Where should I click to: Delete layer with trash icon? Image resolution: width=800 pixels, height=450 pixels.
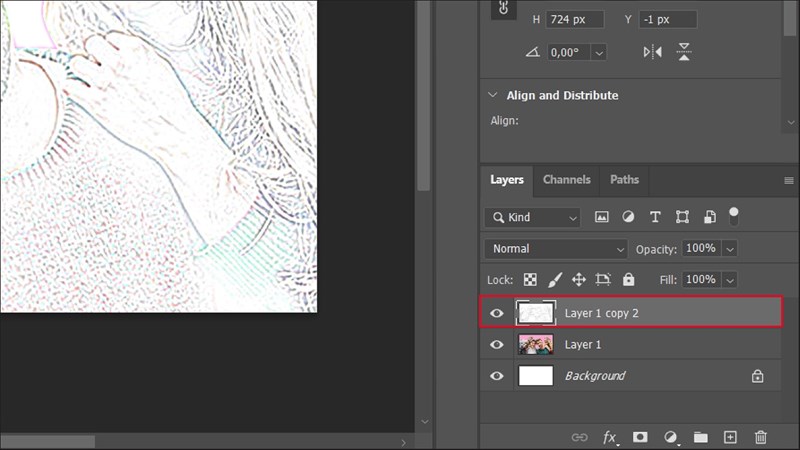(761, 437)
